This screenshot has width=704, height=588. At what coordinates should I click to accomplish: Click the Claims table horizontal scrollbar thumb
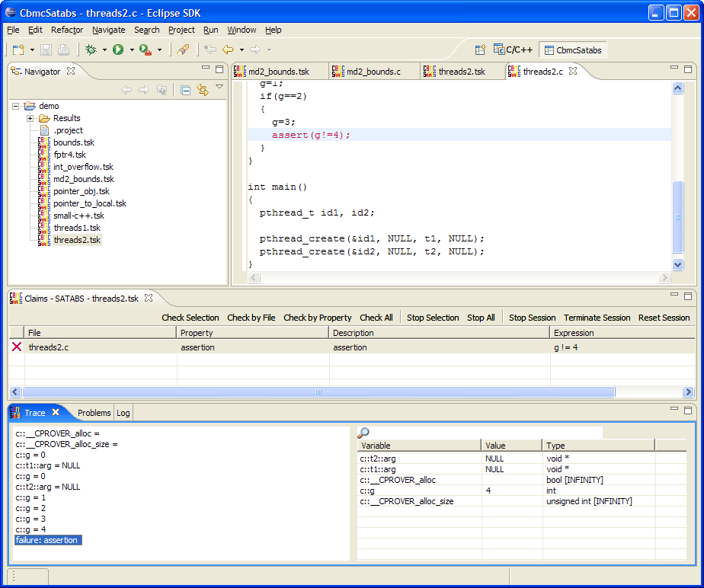[318, 391]
